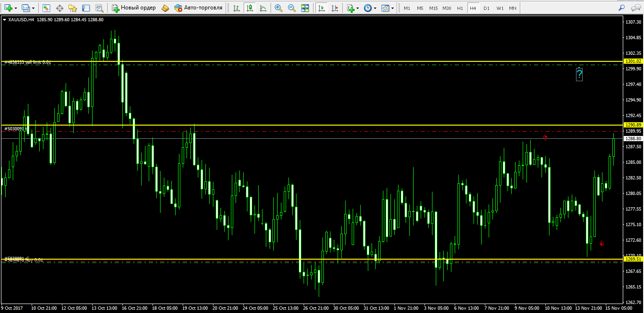Click the 9 Oct 2017 date label

coord(13,308)
